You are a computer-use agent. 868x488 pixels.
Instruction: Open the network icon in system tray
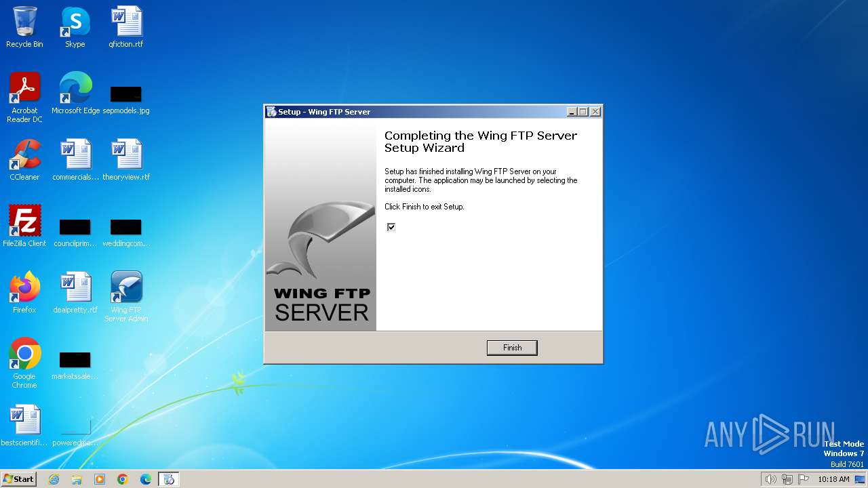tap(787, 479)
